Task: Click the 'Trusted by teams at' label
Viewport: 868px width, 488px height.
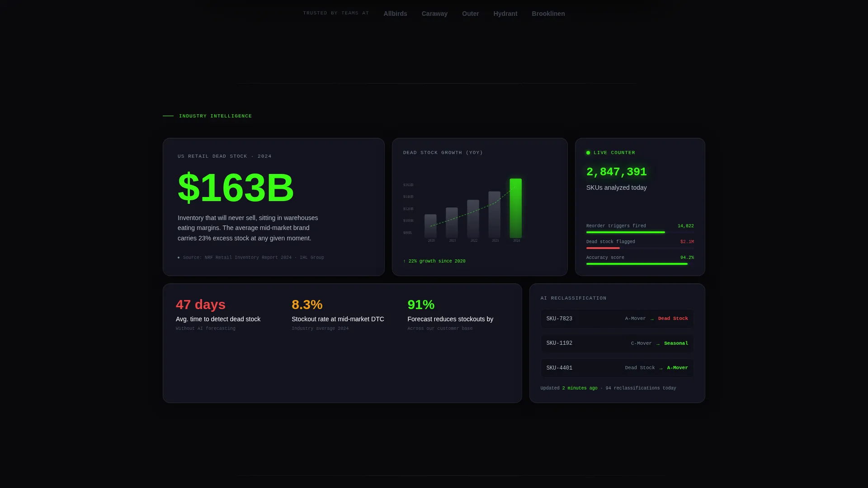Action: pyautogui.click(x=336, y=13)
